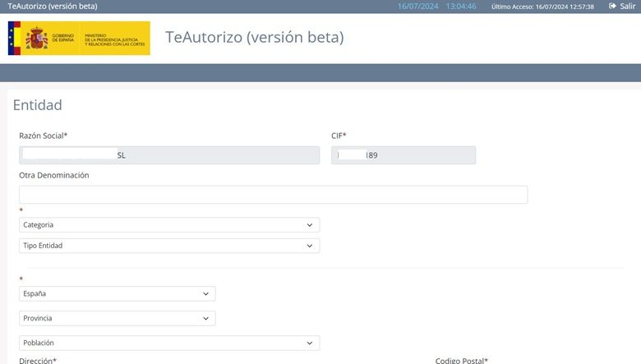Expand the Provincia dropdown
The height and width of the screenshot is (364, 641).
117,318
